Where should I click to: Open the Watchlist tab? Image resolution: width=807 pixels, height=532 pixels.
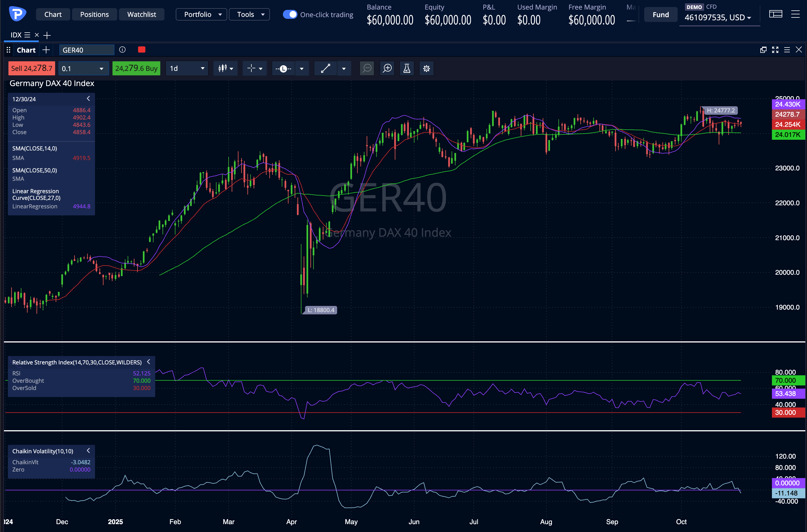pyautogui.click(x=141, y=15)
